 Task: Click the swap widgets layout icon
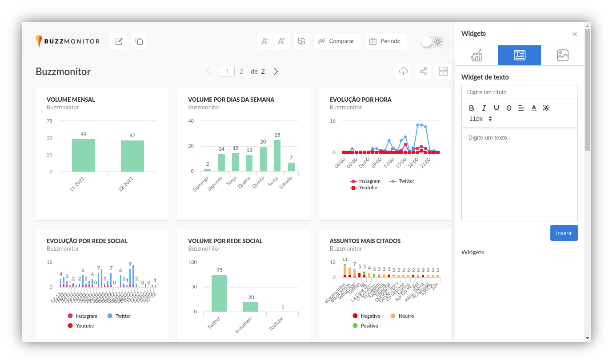302,41
